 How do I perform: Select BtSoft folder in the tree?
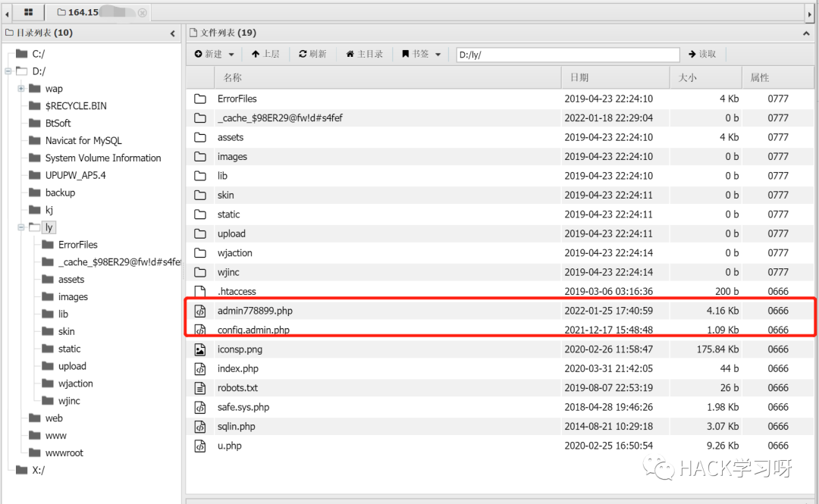[58, 124]
